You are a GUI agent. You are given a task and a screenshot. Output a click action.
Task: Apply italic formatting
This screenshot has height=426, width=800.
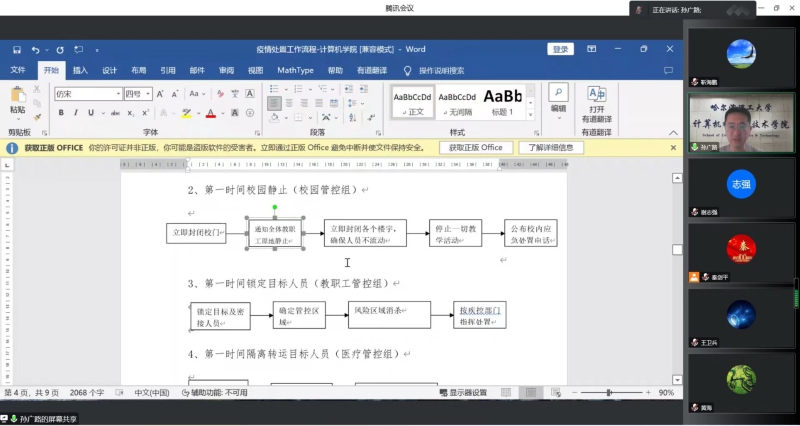pos(75,113)
